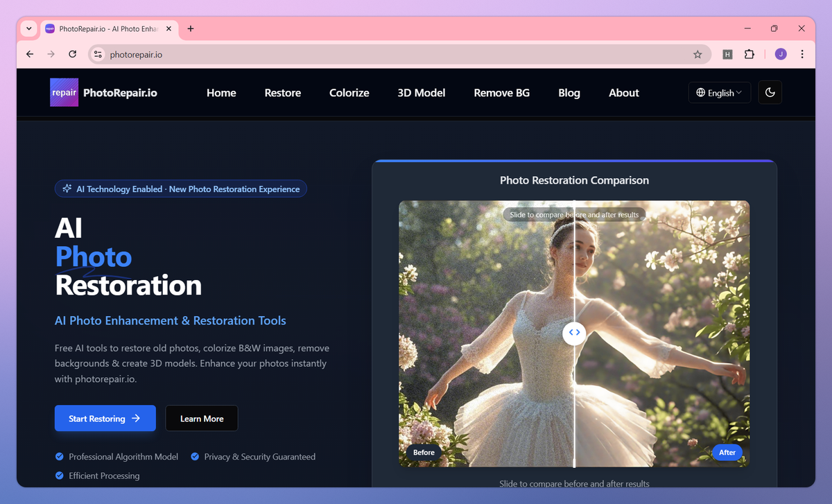Click the sparkle icon in AI badge
Image resolution: width=832 pixels, height=504 pixels.
67,189
